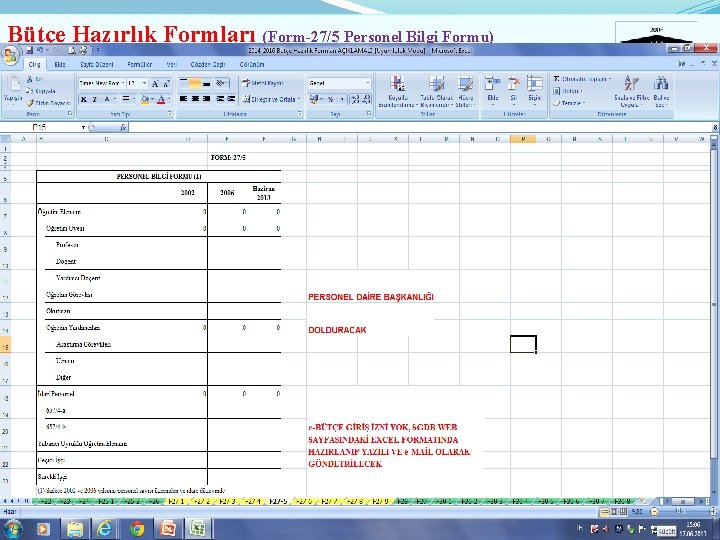The image size is (720, 540).
Task: Increase font size with the large A icon
Action: click(x=155, y=83)
